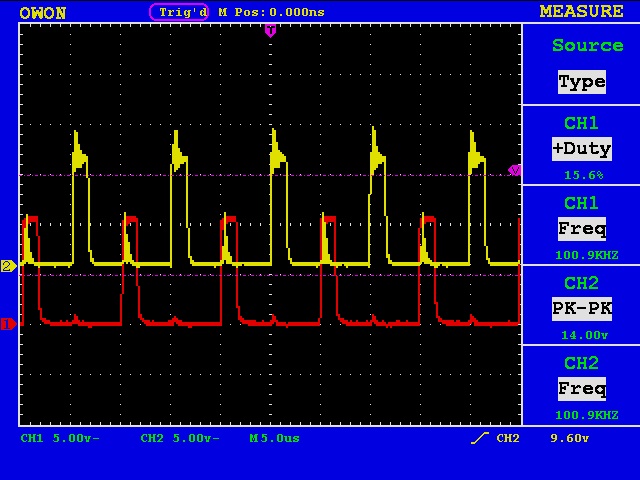Click the 15.6% duty value

584,176
